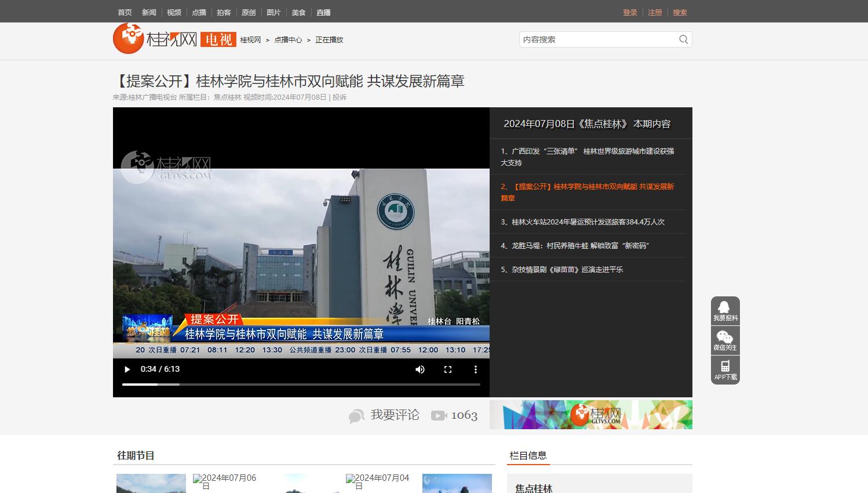Click the video camera view count icon
The width and height of the screenshot is (868, 493).
[x=439, y=415]
